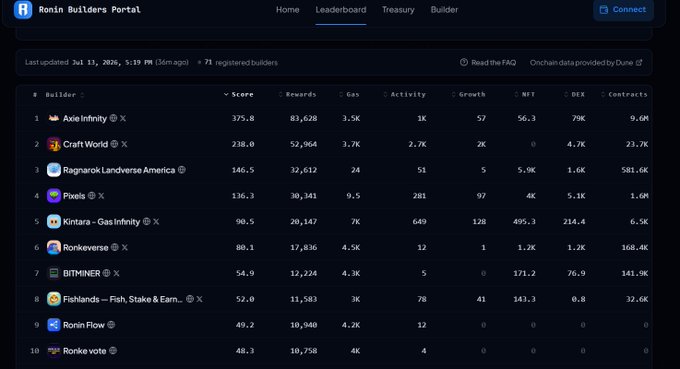Click Pixels rewards value 30,341
680x369 pixels.
304,196
